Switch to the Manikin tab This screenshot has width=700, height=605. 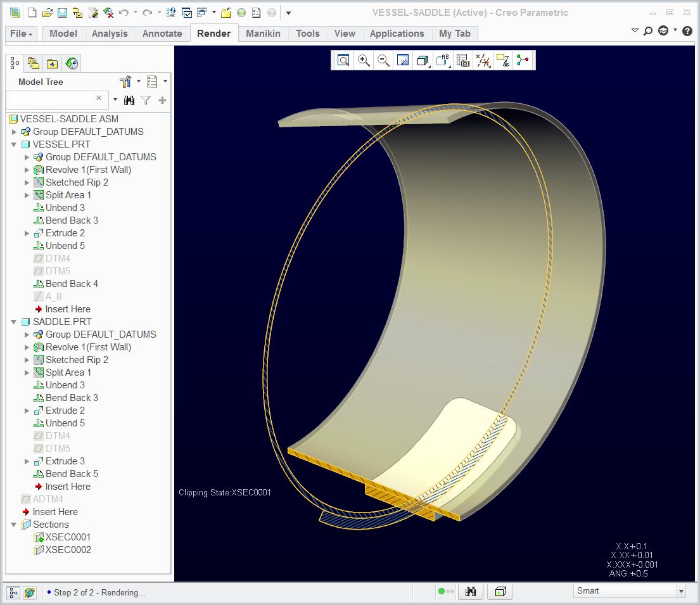[263, 34]
